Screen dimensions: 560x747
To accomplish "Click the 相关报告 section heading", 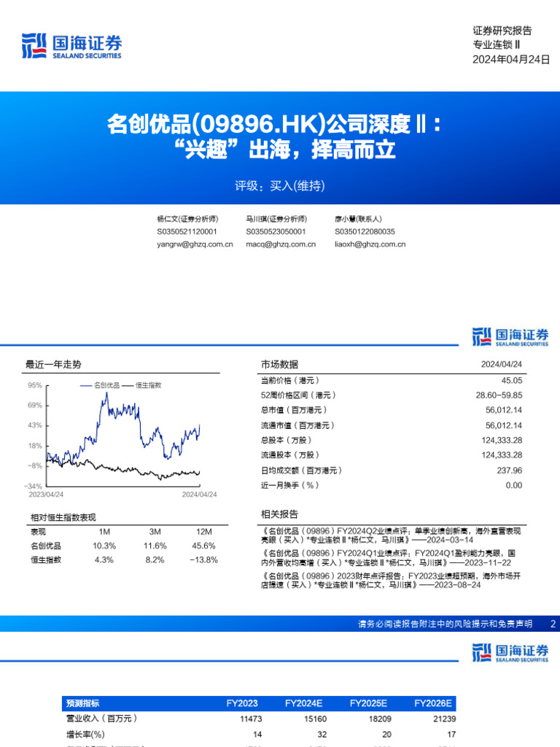I will pyautogui.click(x=279, y=514).
